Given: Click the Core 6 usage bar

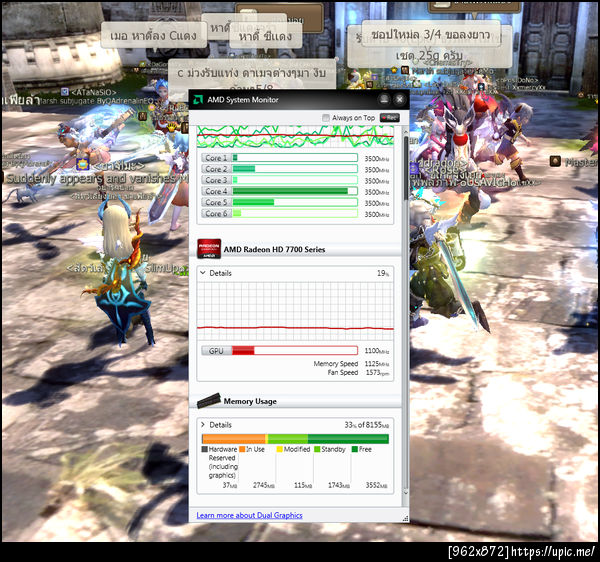Looking at the screenshot, I should click(295, 213).
